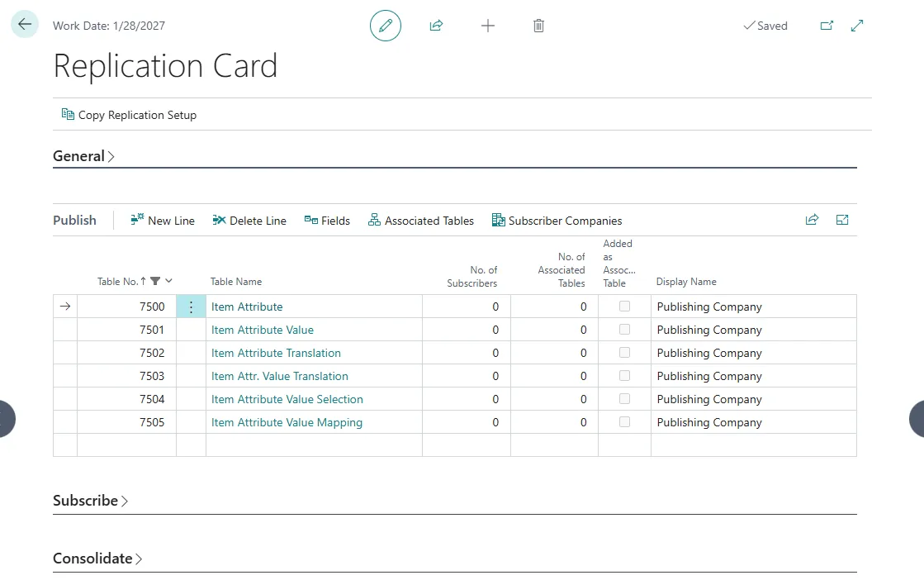Viewport: 924px width, 580px height.
Task: Expand the Subscribe section
Action: 90,501
